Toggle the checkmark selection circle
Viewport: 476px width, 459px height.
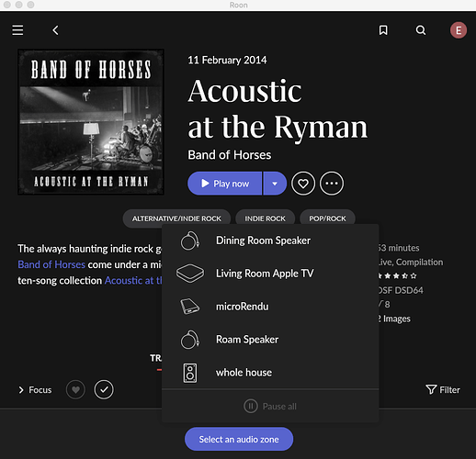tap(104, 389)
